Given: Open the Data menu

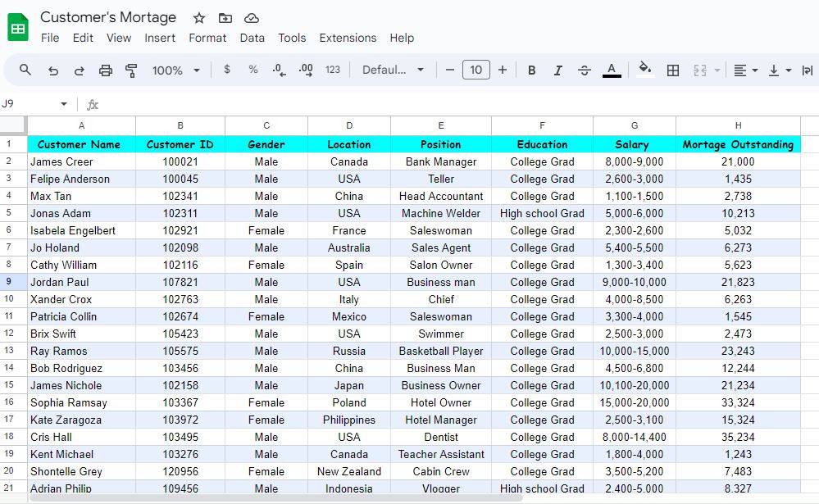Looking at the screenshot, I should (253, 39).
